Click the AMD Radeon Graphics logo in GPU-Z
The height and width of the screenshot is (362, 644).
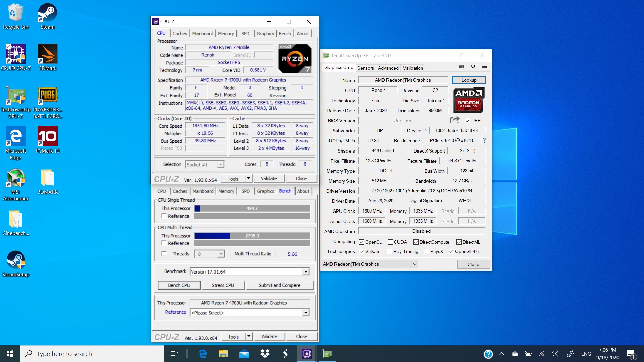[x=469, y=100]
